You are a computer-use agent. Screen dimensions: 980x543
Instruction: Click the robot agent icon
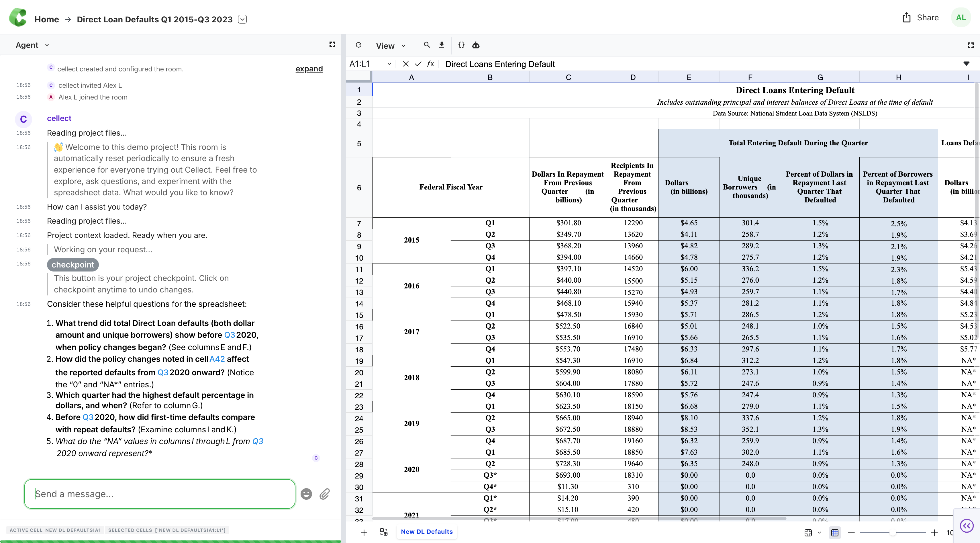point(476,45)
